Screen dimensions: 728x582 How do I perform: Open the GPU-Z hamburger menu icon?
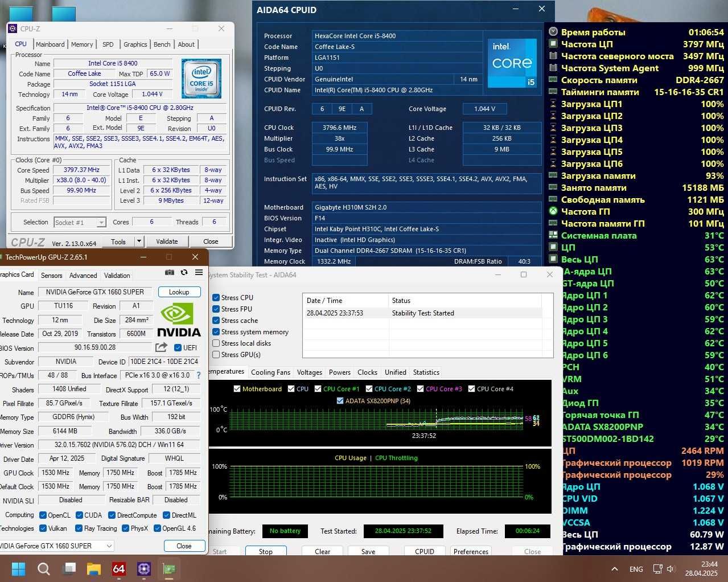pos(199,272)
